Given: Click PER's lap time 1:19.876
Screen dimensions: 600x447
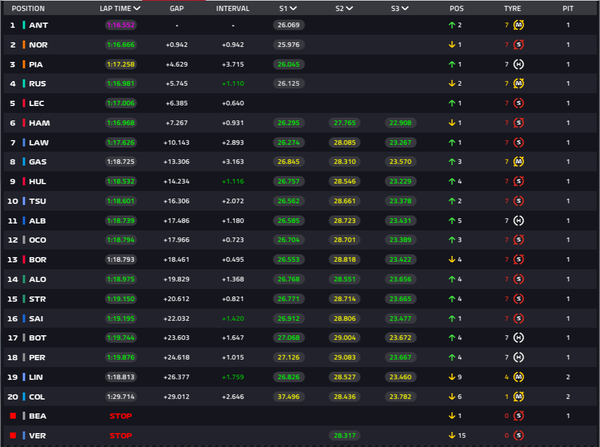Looking at the screenshot, I should pyautogui.click(x=121, y=357).
